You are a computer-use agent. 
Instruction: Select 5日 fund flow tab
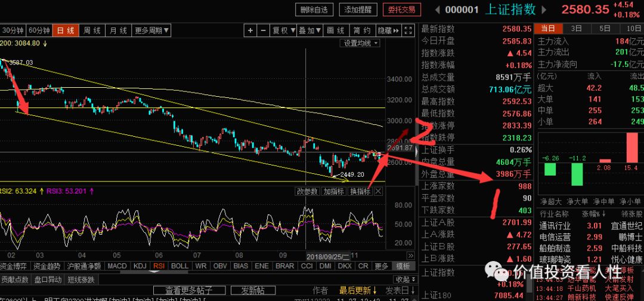coord(605,29)
